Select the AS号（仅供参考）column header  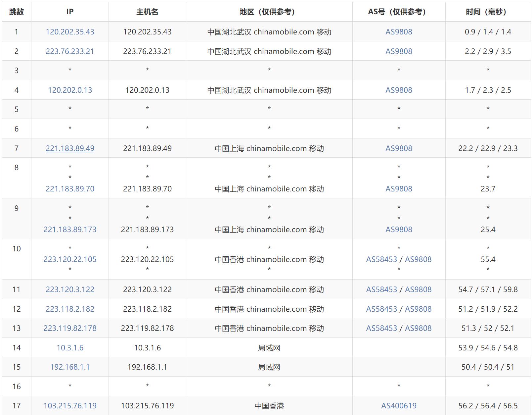pos(399,12)
